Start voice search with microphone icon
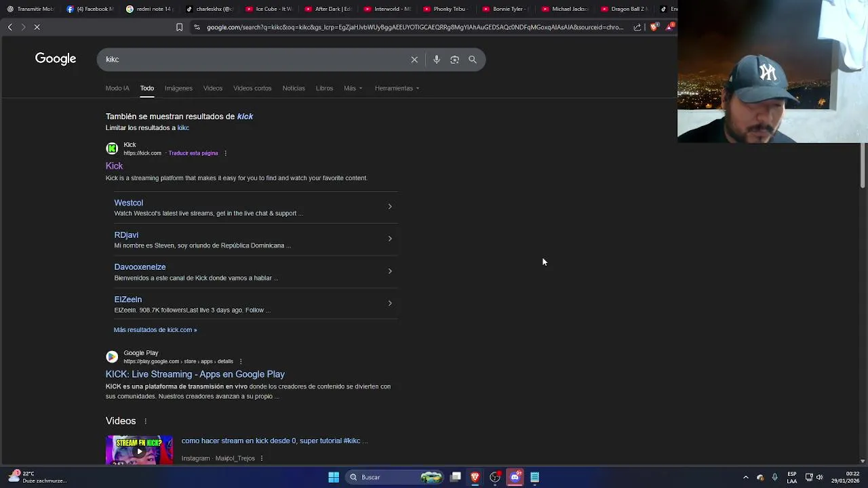This screenshot has height=488, width=868. (437, 60)
